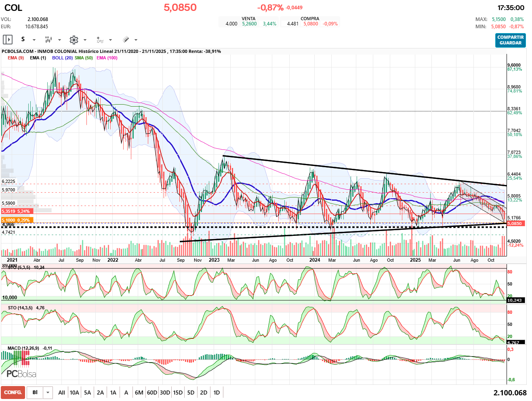Screen dimensions: 532x401
Task: Click the COMPARTIR GUARDAR button
Action: pyautogui.click(x=510, y=40)
